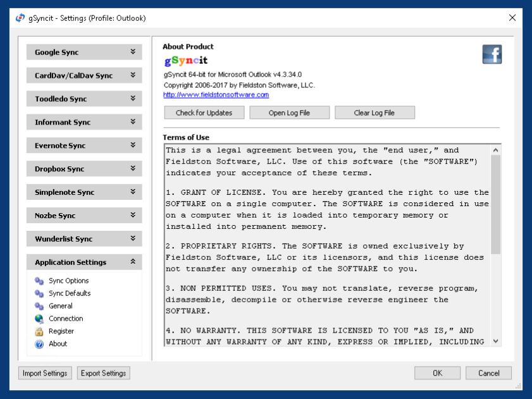Go to the Connection settings page
The height and width of the screenshot is (399, 532).
click(66, 319)
